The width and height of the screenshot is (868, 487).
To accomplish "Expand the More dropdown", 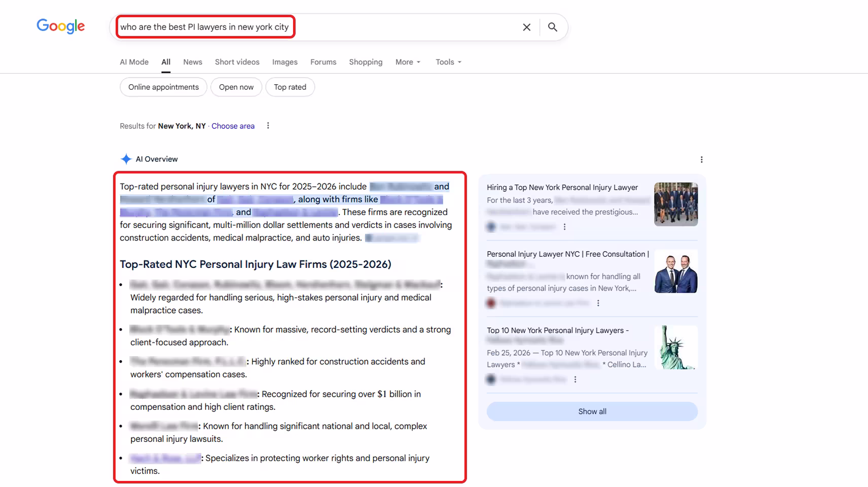I will 408,62.
